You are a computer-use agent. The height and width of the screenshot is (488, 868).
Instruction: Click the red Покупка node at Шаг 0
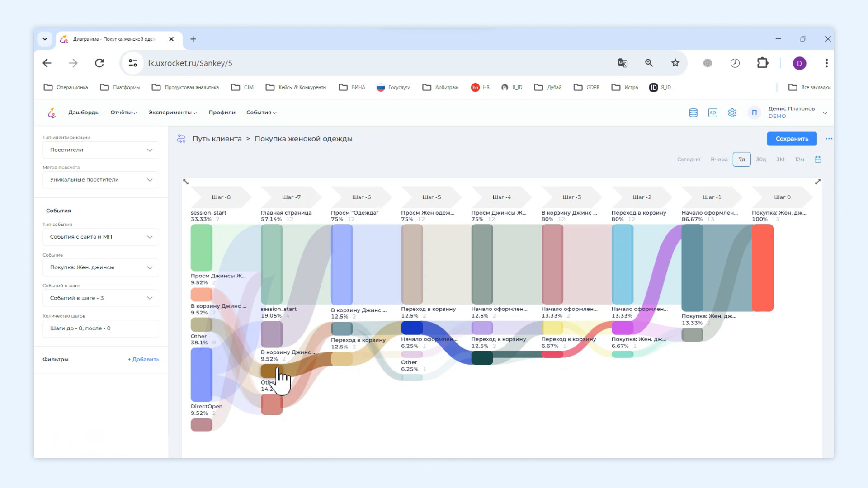pos(762,267)
